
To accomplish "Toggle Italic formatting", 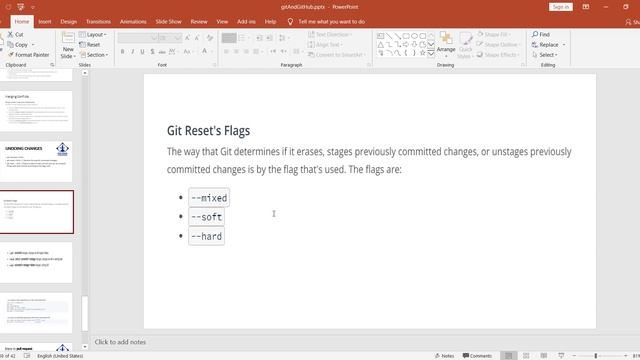I will (133, 51).
